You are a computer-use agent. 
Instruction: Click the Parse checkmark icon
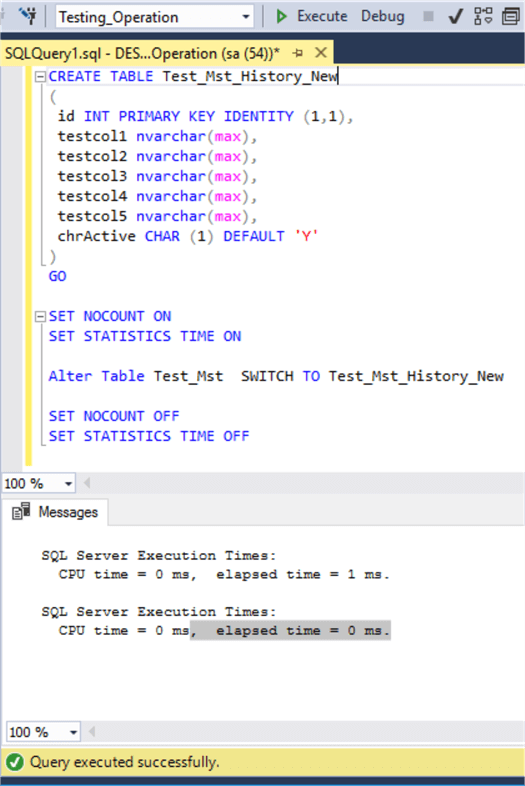pos(455,17)
